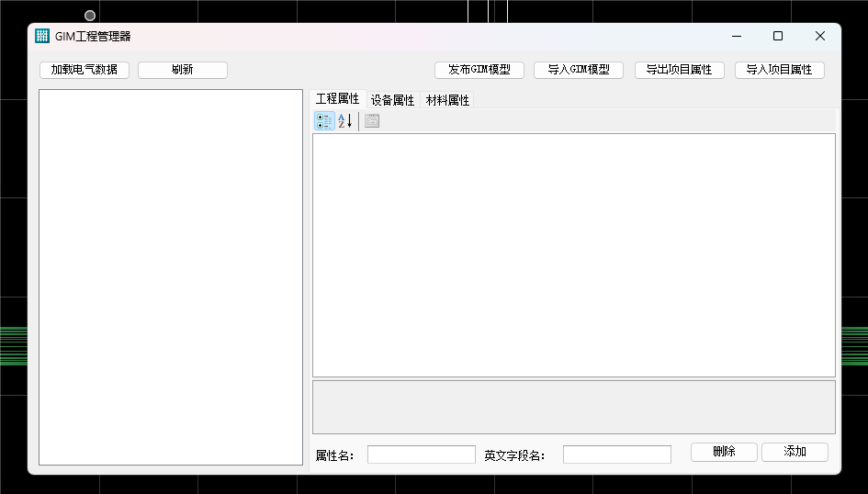Focus the 属性名 input field
The height and width of the screenshot is (494, 868).
coord(422,455)
